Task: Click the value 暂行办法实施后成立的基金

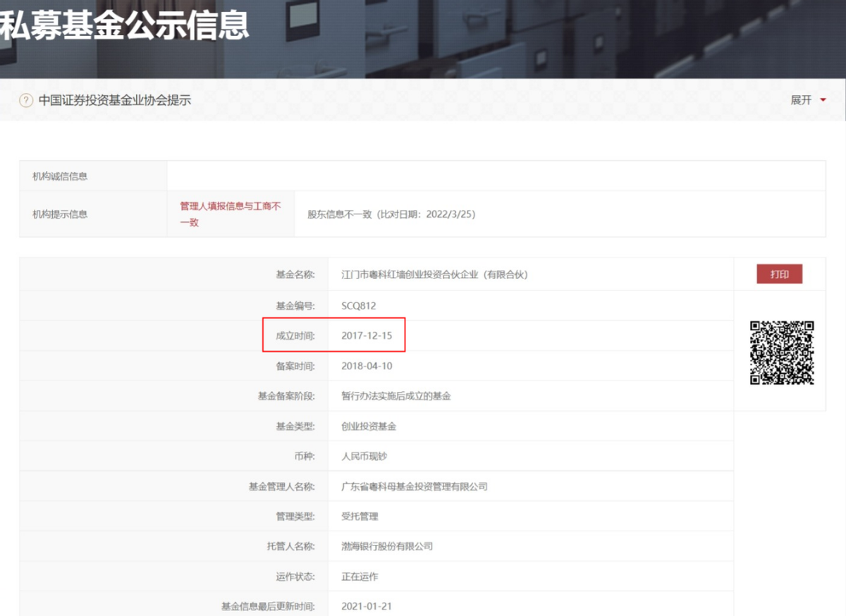Action: [x=396, y=396]
